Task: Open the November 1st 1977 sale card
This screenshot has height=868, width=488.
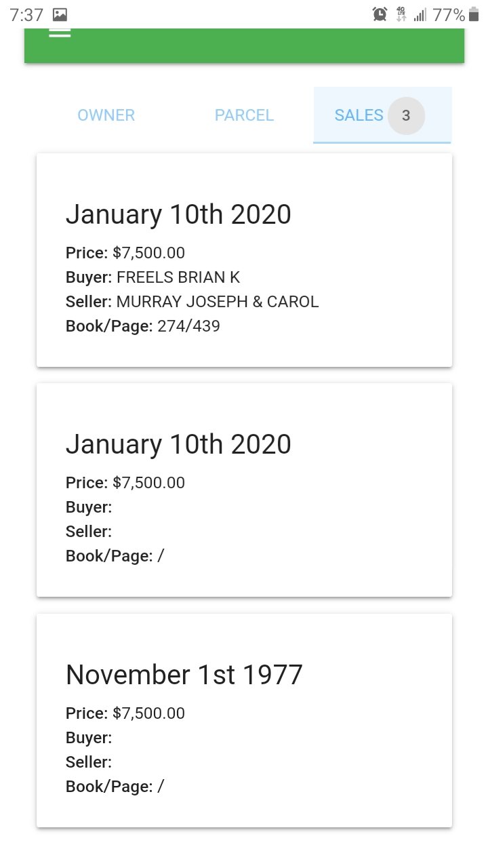Action: [x=244, y=721]
